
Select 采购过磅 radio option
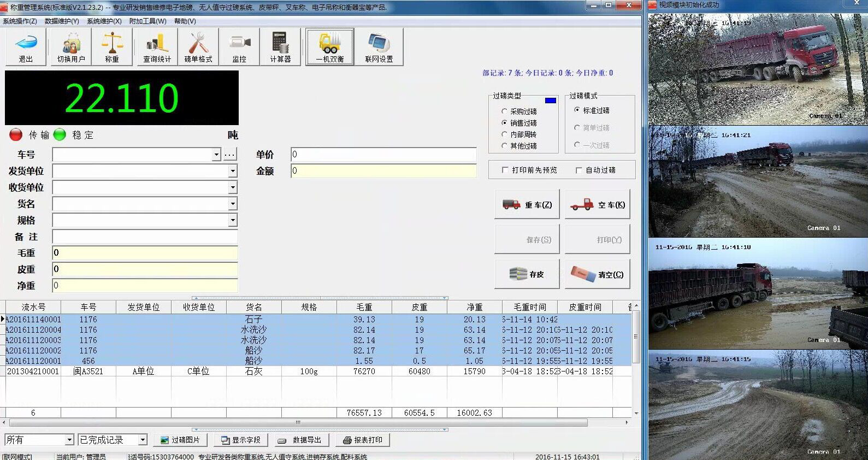pos(504,111)
